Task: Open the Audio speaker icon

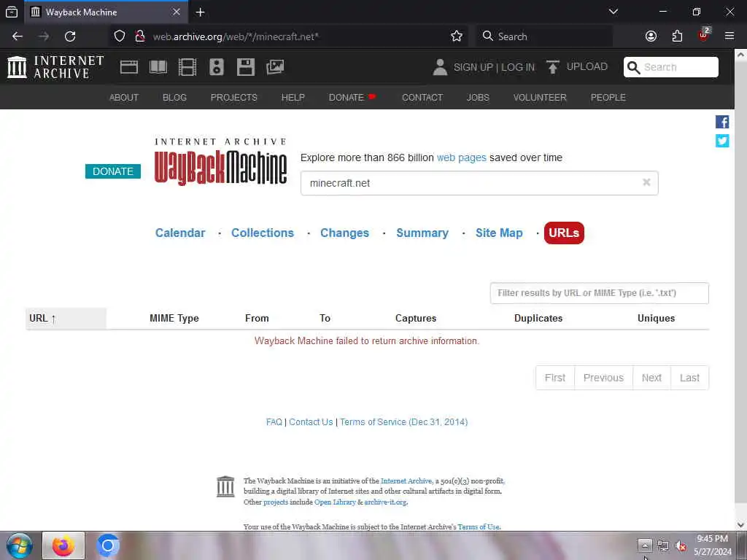Action: [216, 67]
